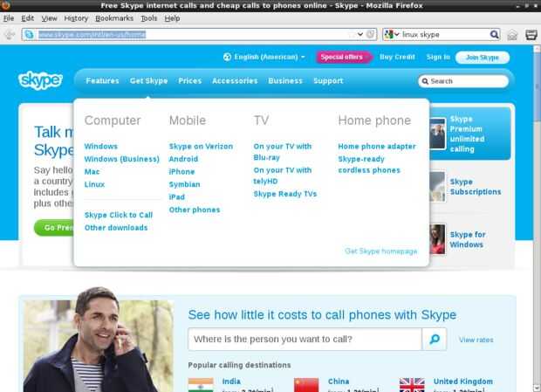Click On your TV with Blu-ray link
Viewport: 541px width, 392px height.
click(283, 152)
